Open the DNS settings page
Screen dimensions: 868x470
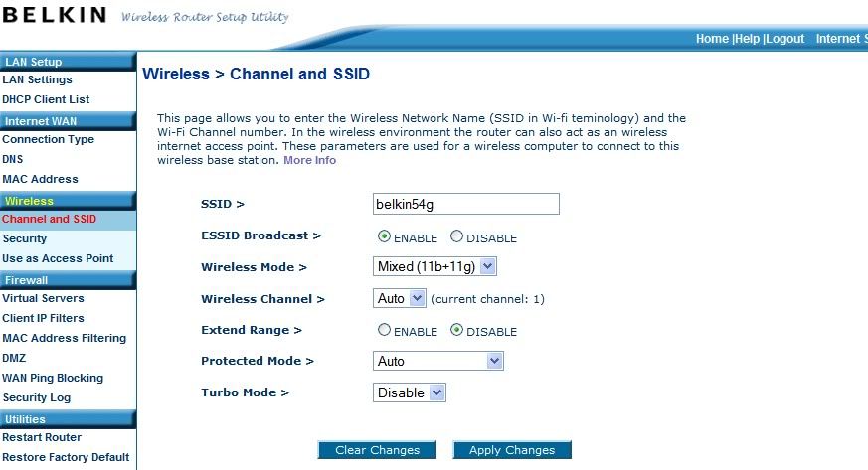[x=13, y=159]
